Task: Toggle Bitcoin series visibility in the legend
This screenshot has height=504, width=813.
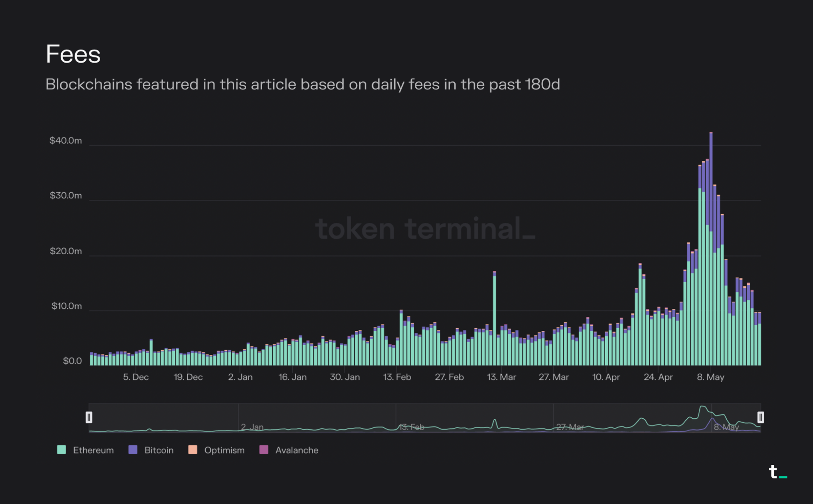Action: (x=159, y=450)
